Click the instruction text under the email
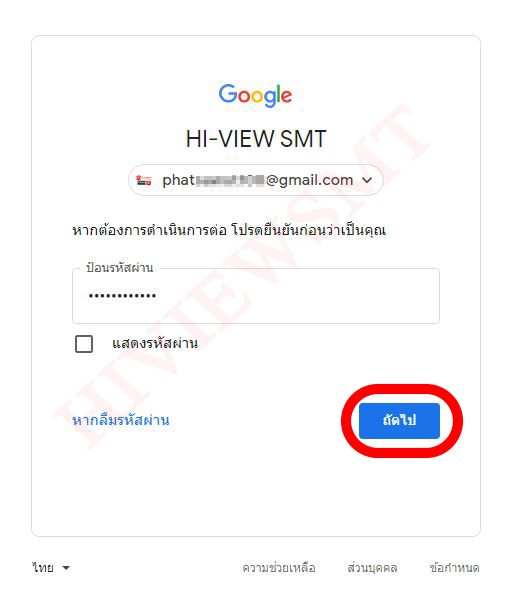 click(x=229, y=230)
